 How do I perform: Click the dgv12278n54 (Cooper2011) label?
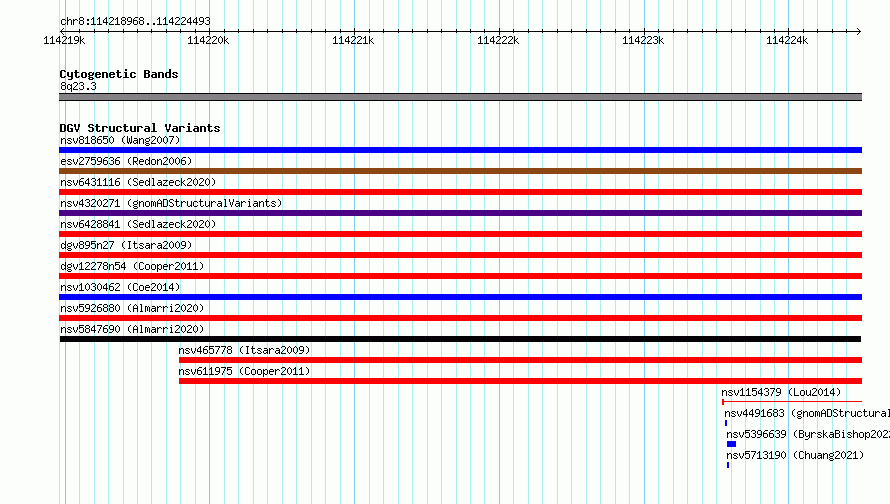click(x=132, y=266)
